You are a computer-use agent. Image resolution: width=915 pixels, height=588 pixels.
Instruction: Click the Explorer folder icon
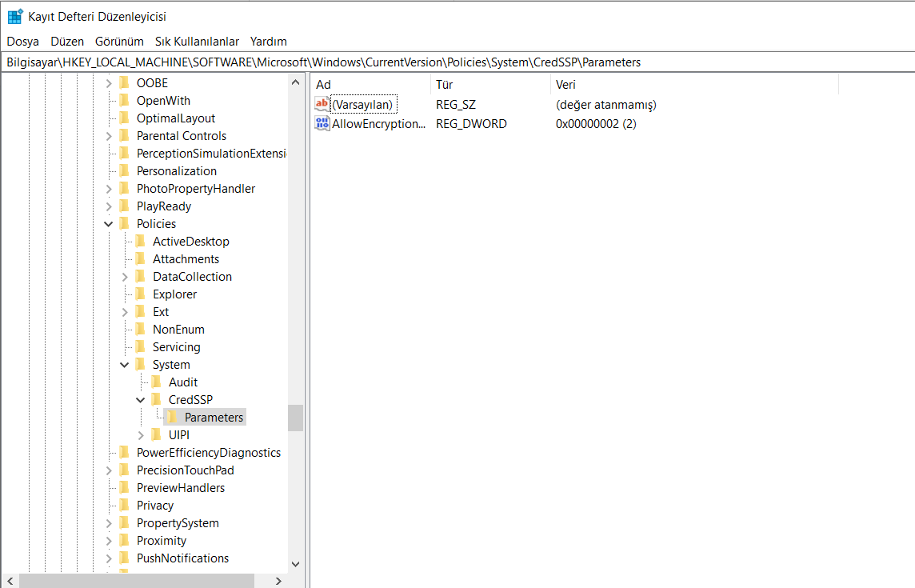141,294
